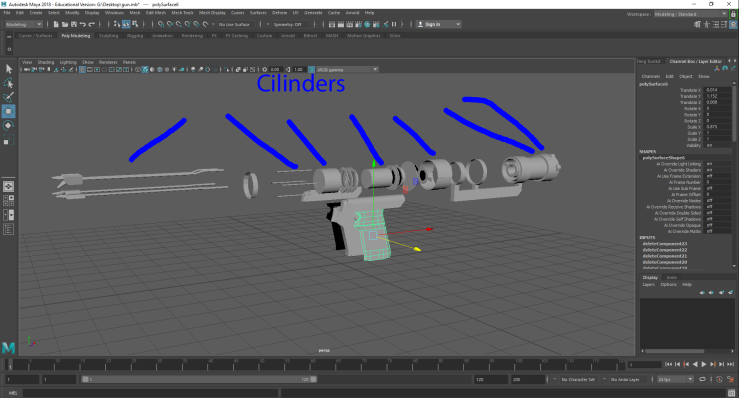Image resolution: width=739 pixels, height=398 pixels.
Task: Toggle the Channel Box sidebar icon
Action: click(x=733, y=24)
